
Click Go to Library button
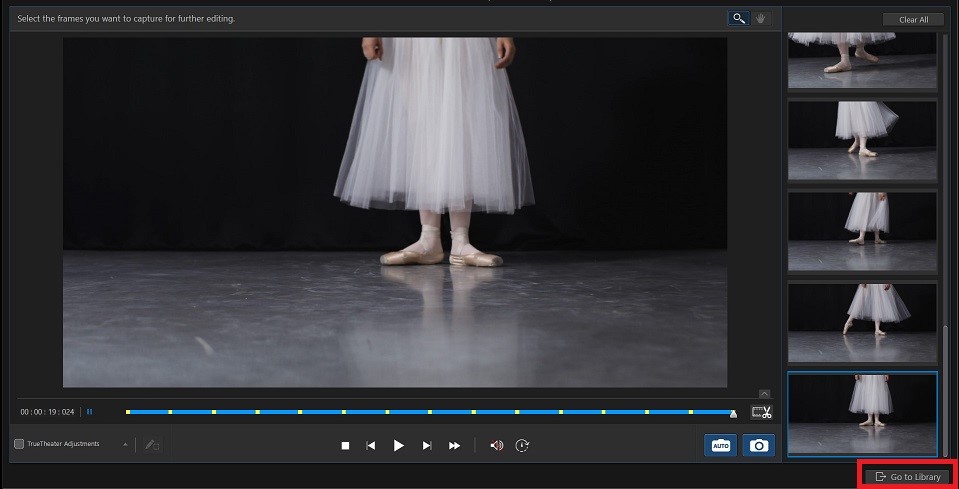click(907, 477)
